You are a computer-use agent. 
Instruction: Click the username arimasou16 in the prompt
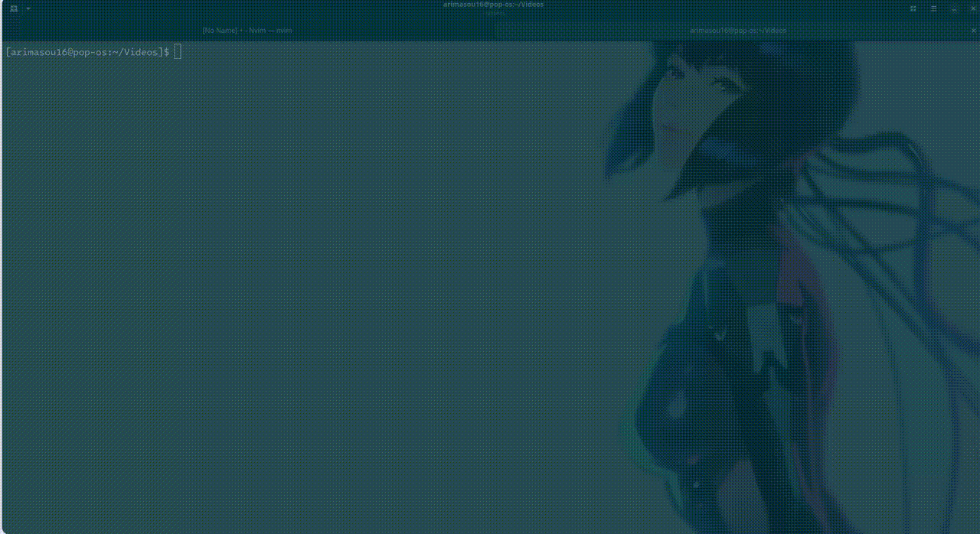pos(37,52)
